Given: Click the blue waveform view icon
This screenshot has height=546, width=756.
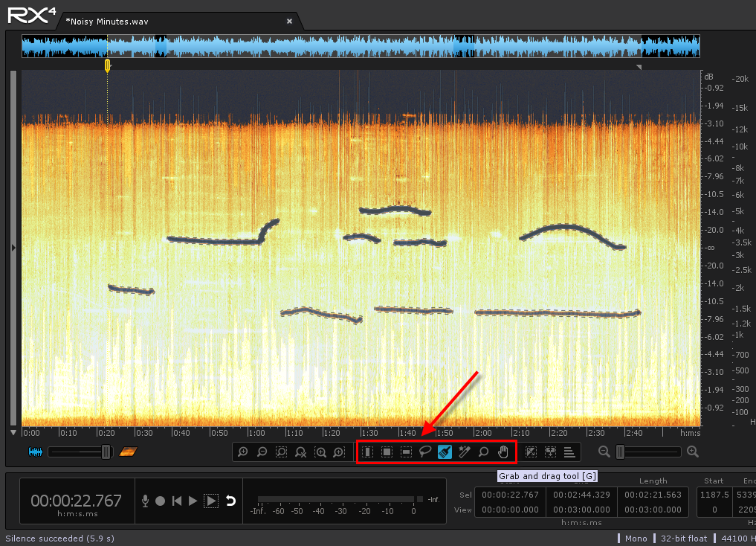Looking at the screenshot, I should [35, 452].
